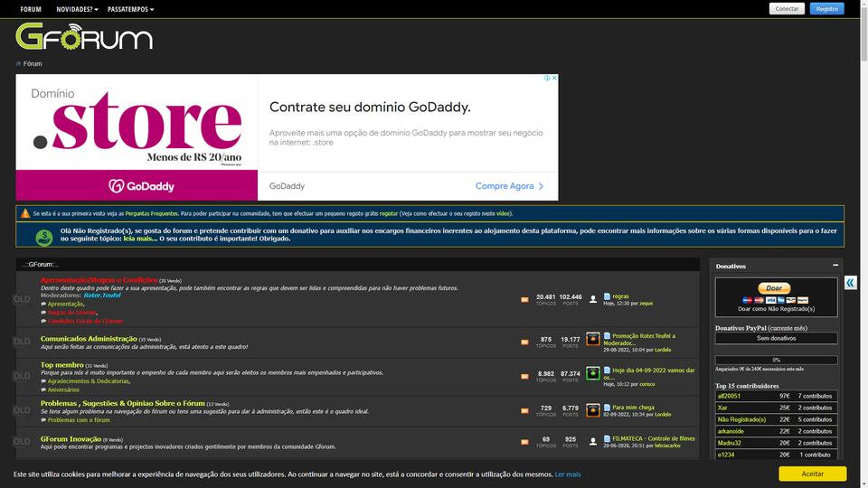The image size is (868, 488).
Task: Click the donation 0% progress bar
Action: coord(776,360)
